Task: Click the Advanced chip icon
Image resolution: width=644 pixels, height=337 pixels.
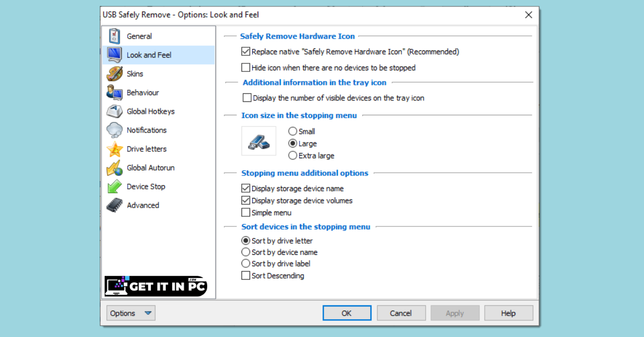Action: 114,205
